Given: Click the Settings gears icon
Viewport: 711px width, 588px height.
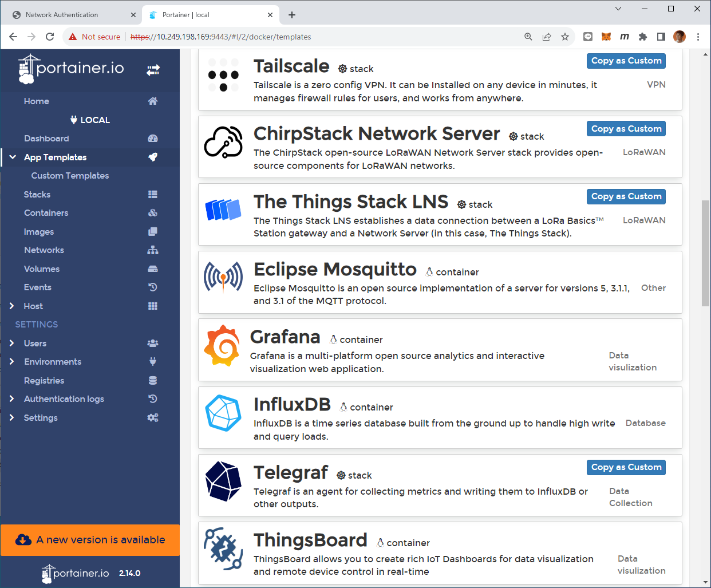Looking at the screenshot, I should coord(153,417).
